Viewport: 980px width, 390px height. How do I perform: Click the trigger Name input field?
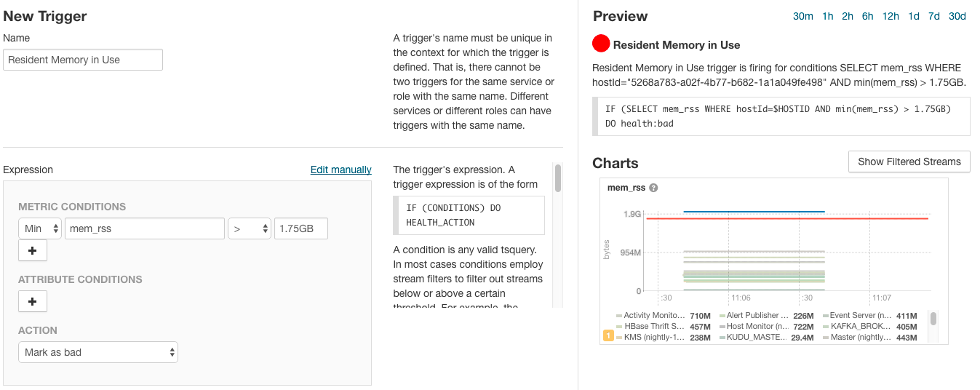[x=83, y=60]
